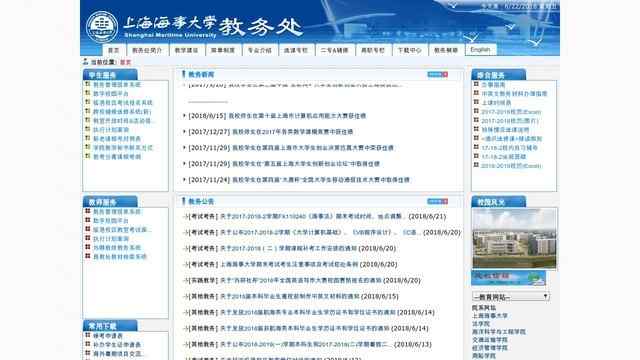Open the announcement dated (2018/6/13)
This screenshot has width=640, height=360.
click(x=306, y=344)
